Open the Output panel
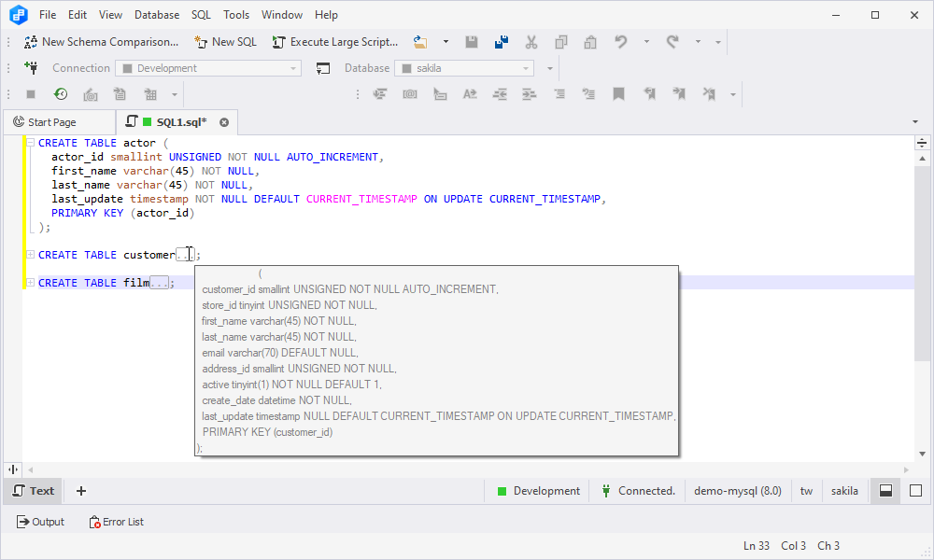Image resolution: width=934 pixels, height=560 pixels. click(40, 522)
